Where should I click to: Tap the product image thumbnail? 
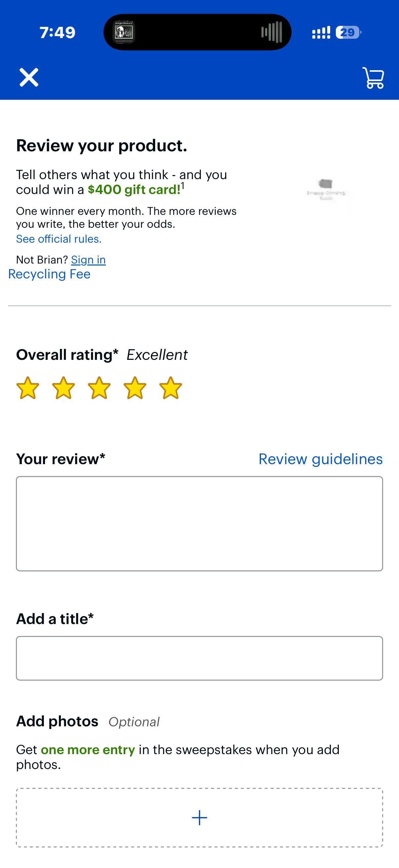[x=326, y=190]
